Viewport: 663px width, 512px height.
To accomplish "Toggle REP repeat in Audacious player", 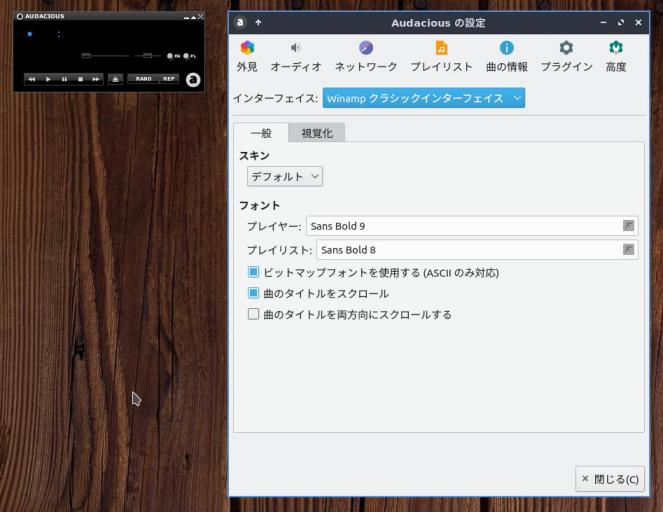I will [169, 79].
